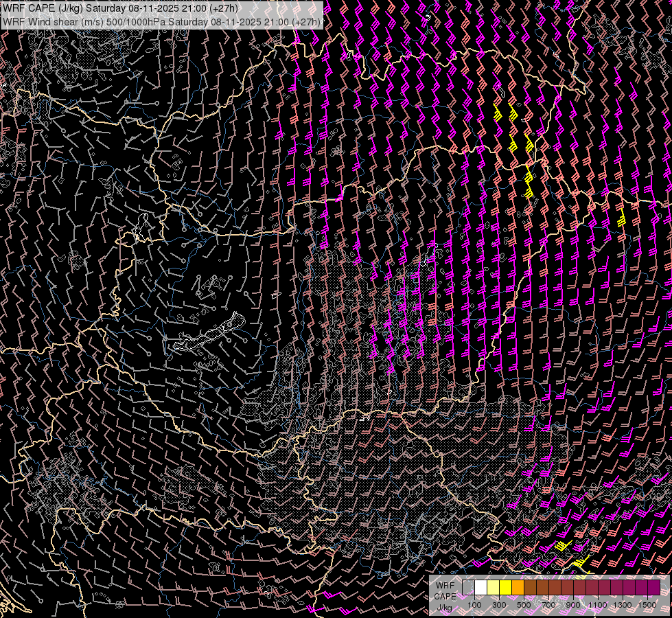Click the legend value 500
Screen dimensions: 672x618
coord(524,605)
